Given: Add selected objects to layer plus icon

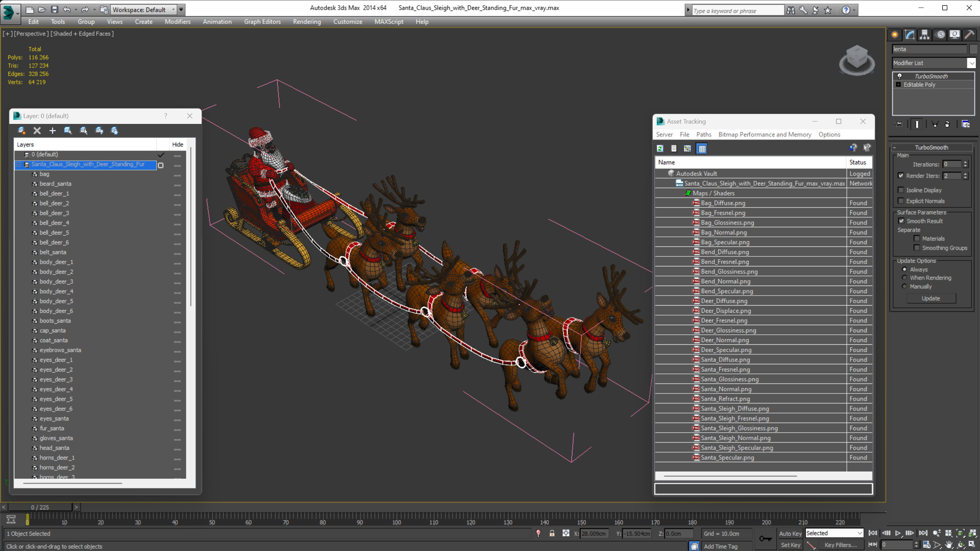Looking at the screenshot, I should tap(53, 130).
